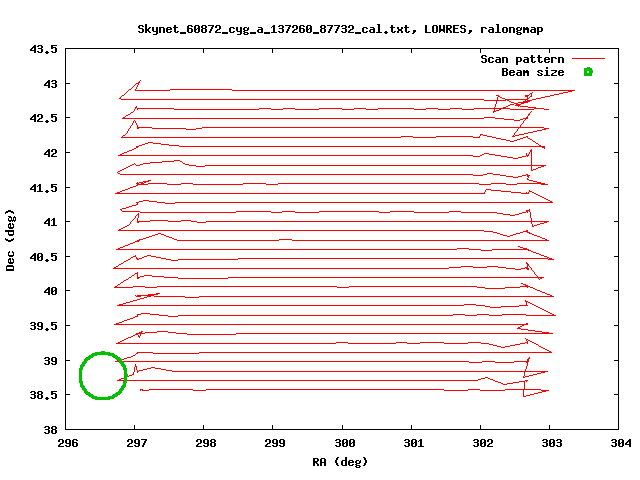Click the y-axis tick label 40
Viewport: 640px width, 480px height.
[50, 291]
